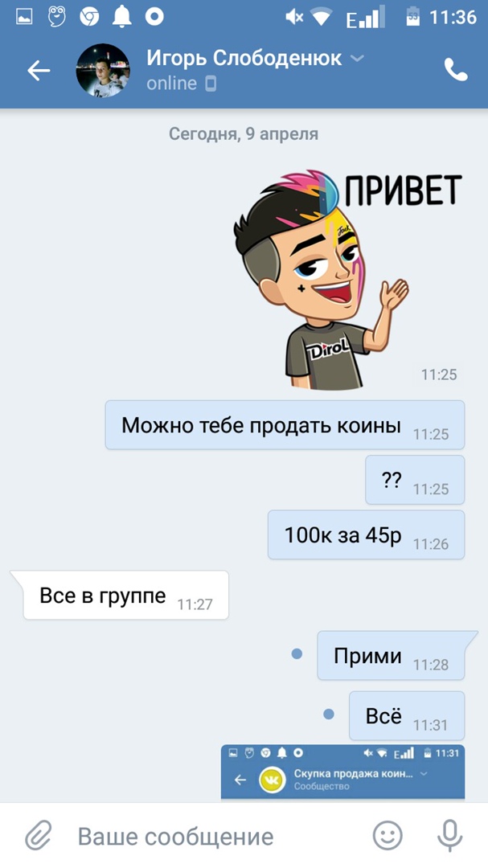
Task: Open attachment picker via paperclip icon
Action: point(39,835)
